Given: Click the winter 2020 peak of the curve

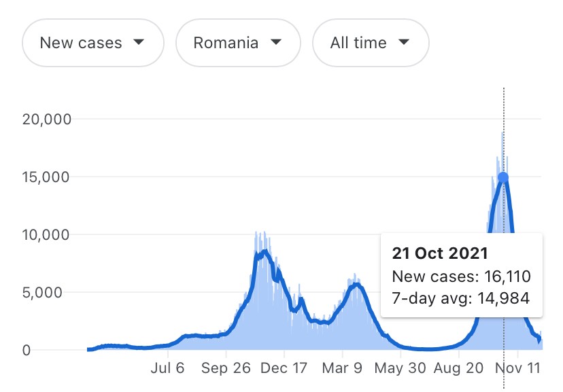Looking at the screenshot, I should pyautogui.click(x=265, y=252).
